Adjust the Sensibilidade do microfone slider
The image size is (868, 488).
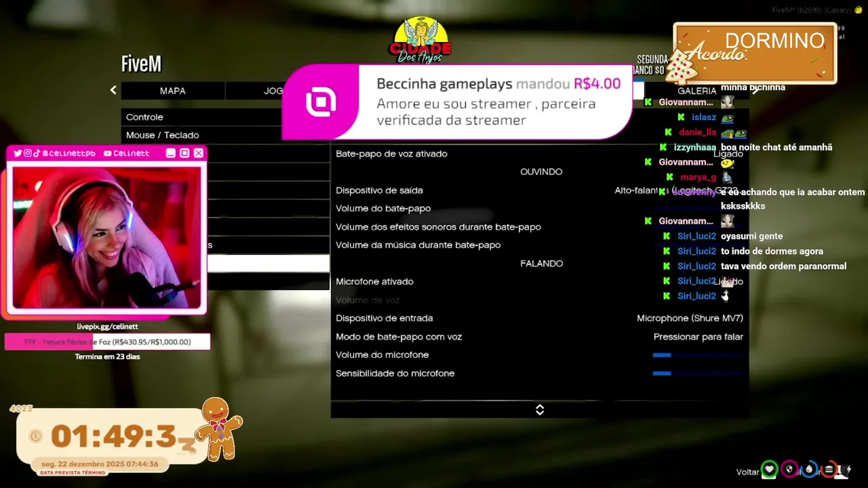(698, 373)
